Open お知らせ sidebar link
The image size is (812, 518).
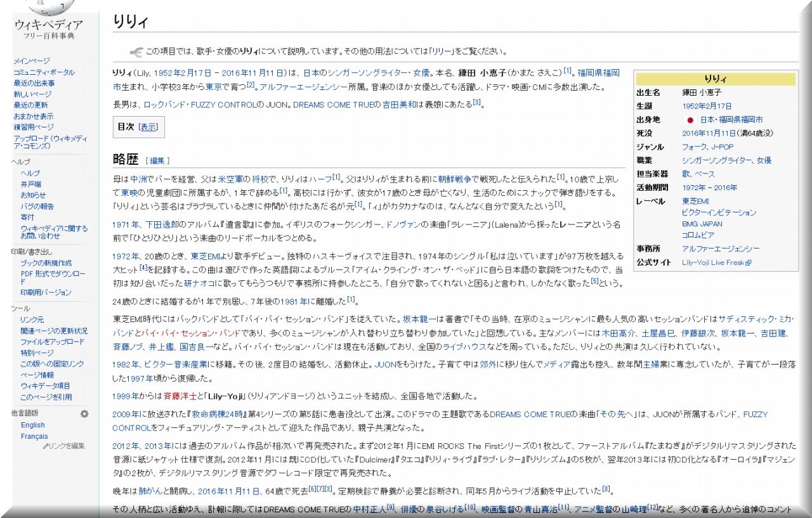33,195
